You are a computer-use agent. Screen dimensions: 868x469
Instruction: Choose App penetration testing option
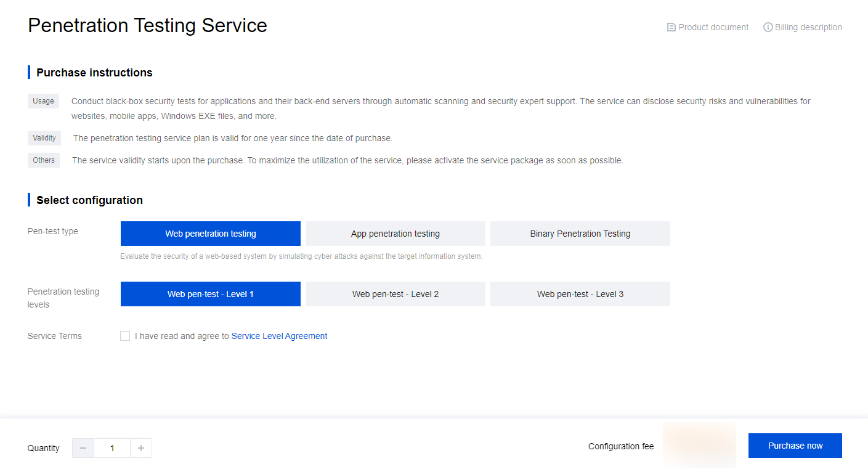pyautogui.click(x=395, y=234)
